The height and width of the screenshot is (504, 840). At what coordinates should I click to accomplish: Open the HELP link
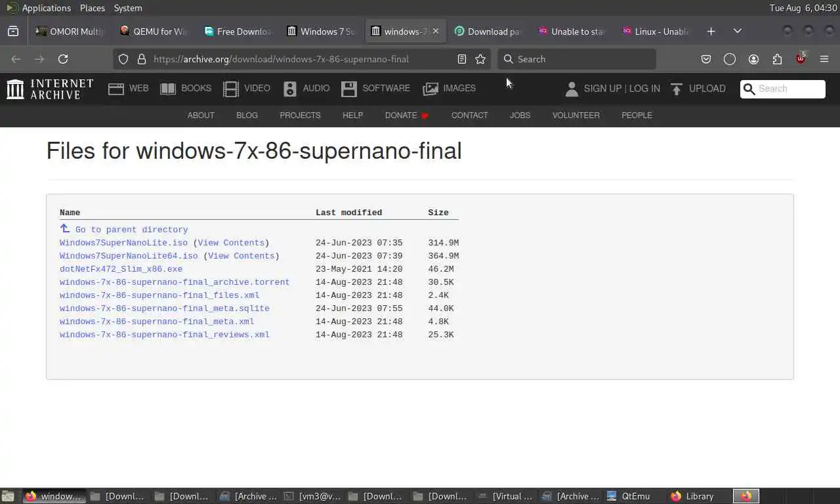pos(352,115)
